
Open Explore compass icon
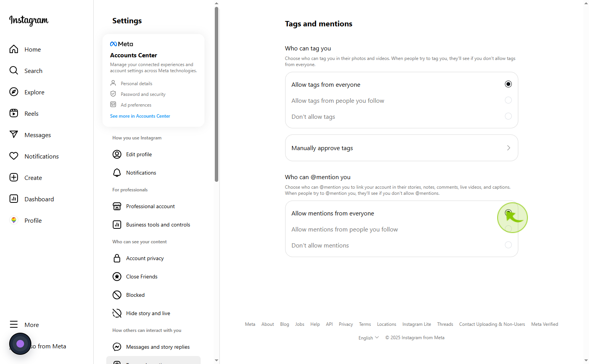pos(14,92)
